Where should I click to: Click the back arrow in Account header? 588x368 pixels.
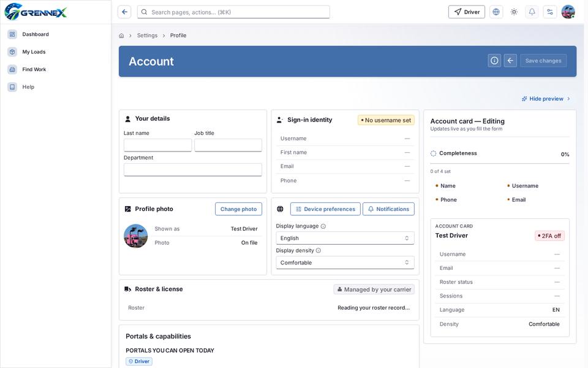(x=510, y=61)
